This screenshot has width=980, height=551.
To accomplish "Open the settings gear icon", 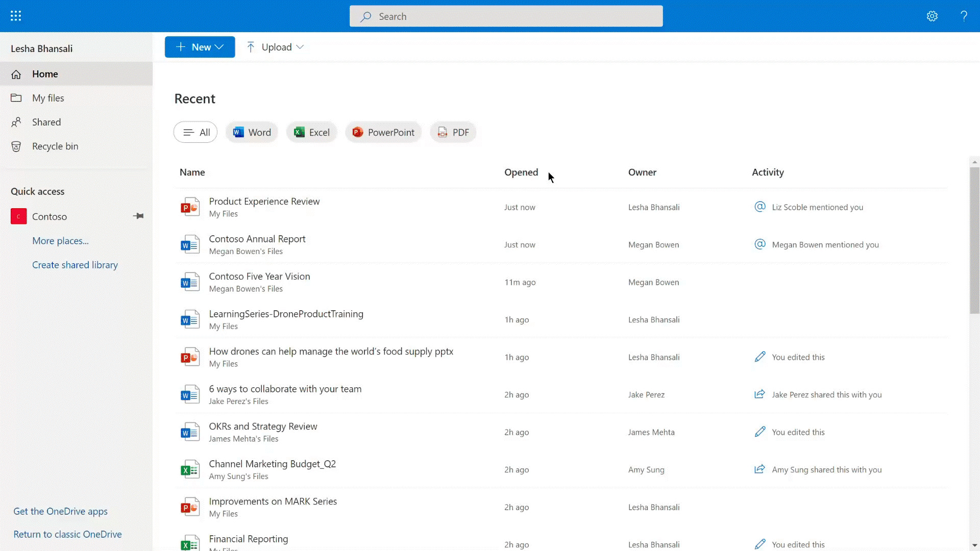I will [x=932, y=16].
